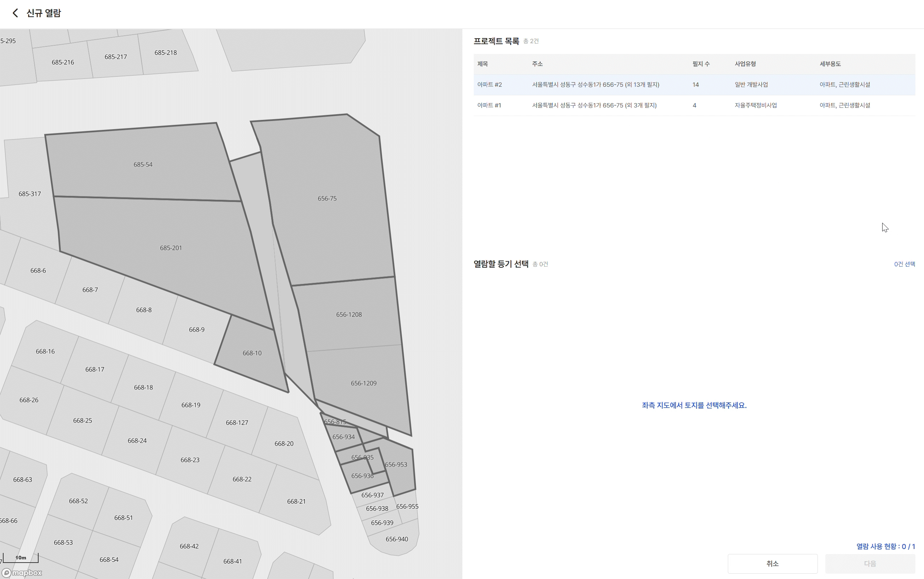924x579 pixels.
Task: Click the 필지 수 column header
Action: click(x=701, y=64)
